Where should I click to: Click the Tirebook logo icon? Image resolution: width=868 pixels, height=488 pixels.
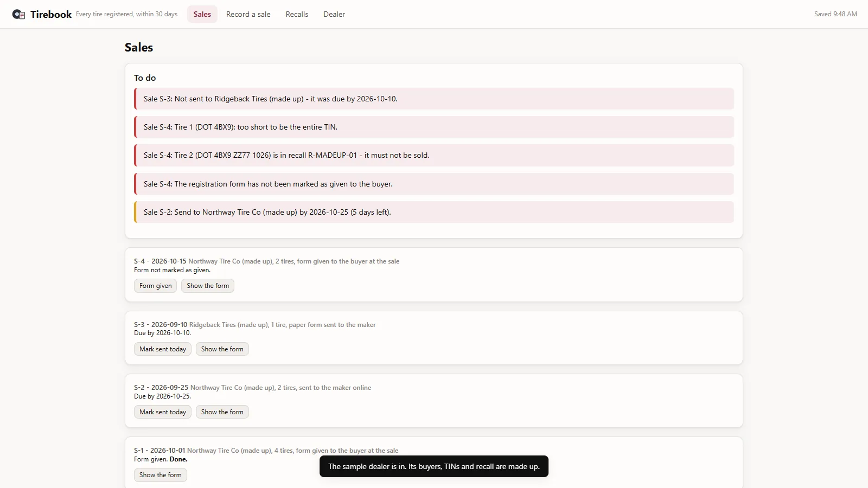(18, 15)
